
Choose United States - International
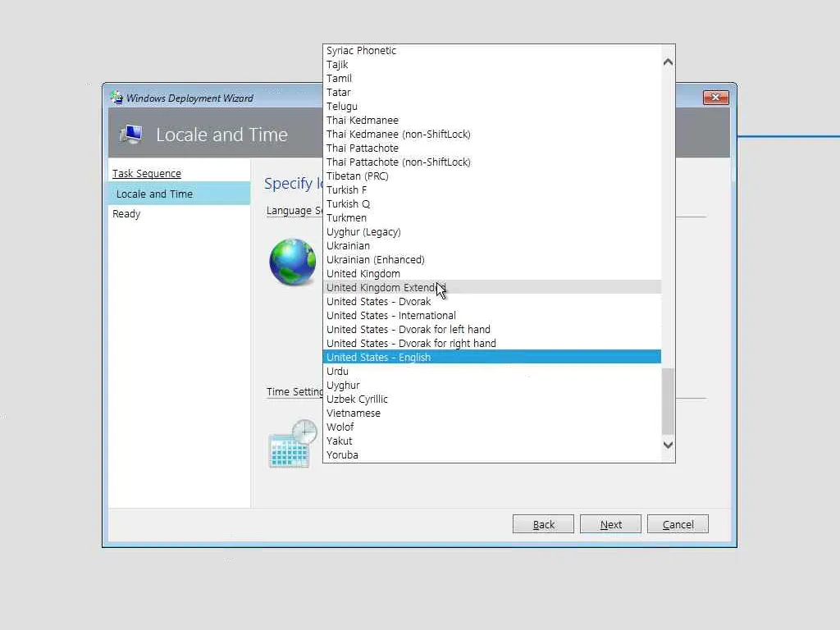492,315
